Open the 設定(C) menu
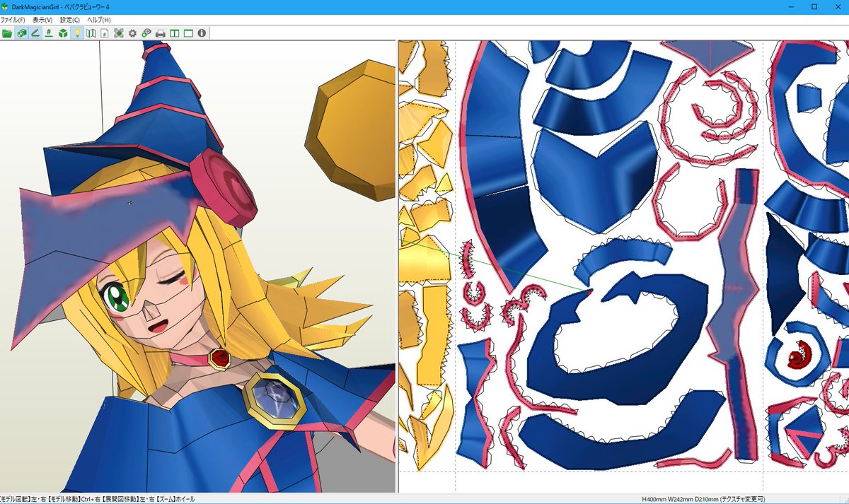This screenshot has width=849, height=504. (70, 20)
